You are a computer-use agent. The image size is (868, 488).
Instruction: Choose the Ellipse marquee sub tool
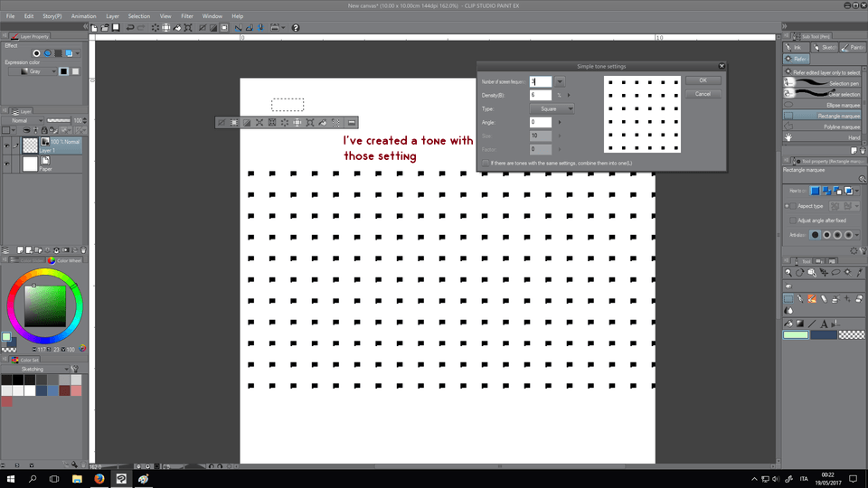coord(823,105)
